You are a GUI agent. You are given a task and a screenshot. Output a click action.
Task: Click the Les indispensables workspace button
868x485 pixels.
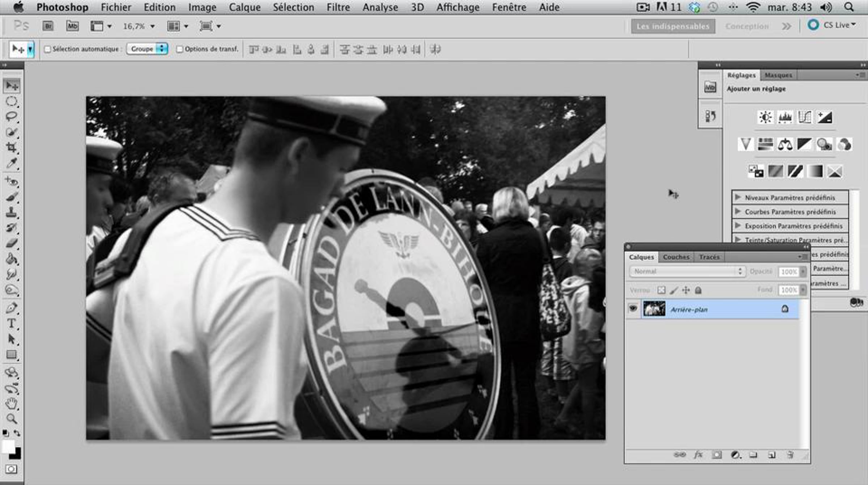(x=673, y=26)
